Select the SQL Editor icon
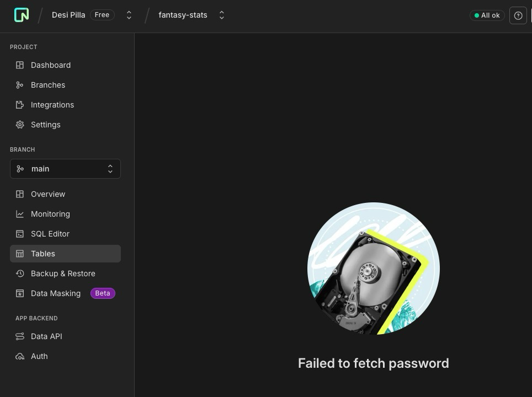This screenshot has width=532, height=397. click(20, 234)
